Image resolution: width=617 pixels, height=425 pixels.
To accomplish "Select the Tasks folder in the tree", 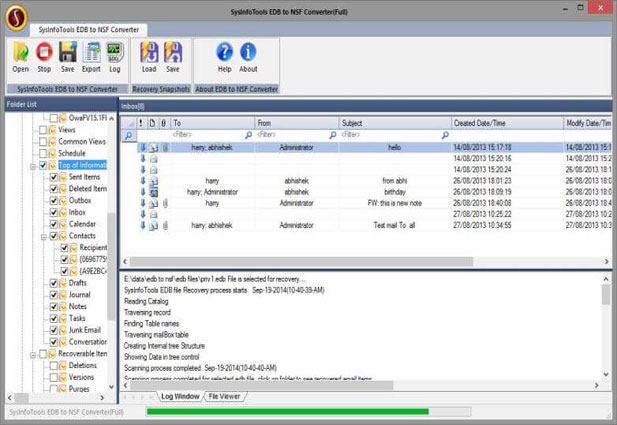I will point(77,318).
